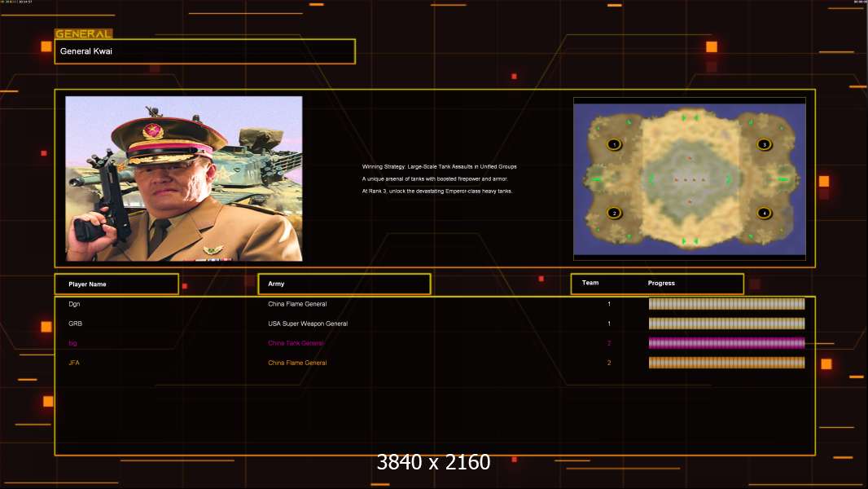Click JFA's orange loading progress bar
The image size is (868, 489).
click(x=727, y=363)
